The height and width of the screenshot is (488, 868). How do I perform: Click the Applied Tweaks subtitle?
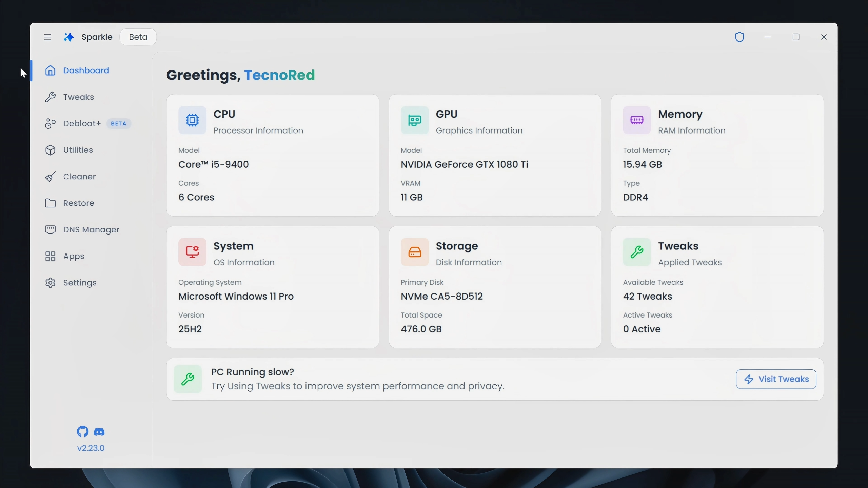[x=690, y=262]
